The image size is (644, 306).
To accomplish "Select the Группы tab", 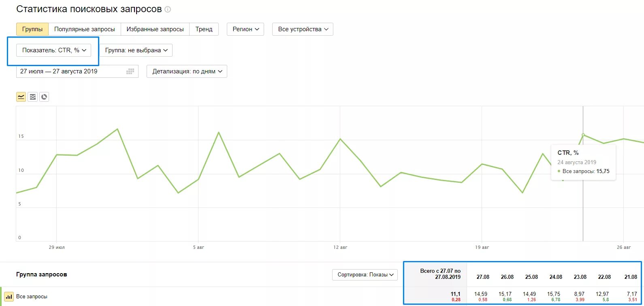I will tap(32, 29).
